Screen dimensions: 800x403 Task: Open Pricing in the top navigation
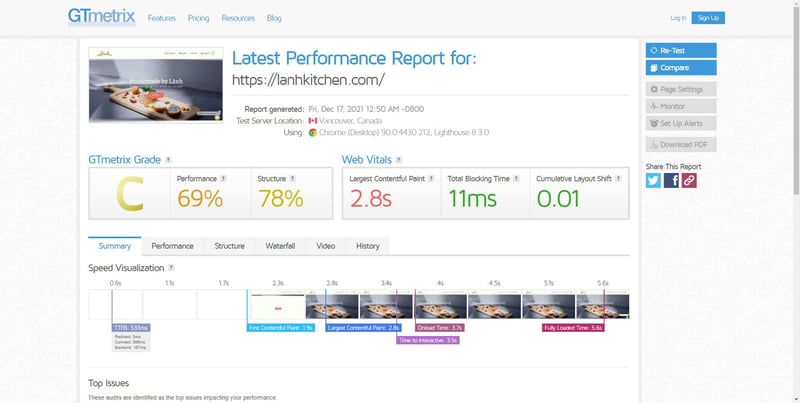pos(198,18)
